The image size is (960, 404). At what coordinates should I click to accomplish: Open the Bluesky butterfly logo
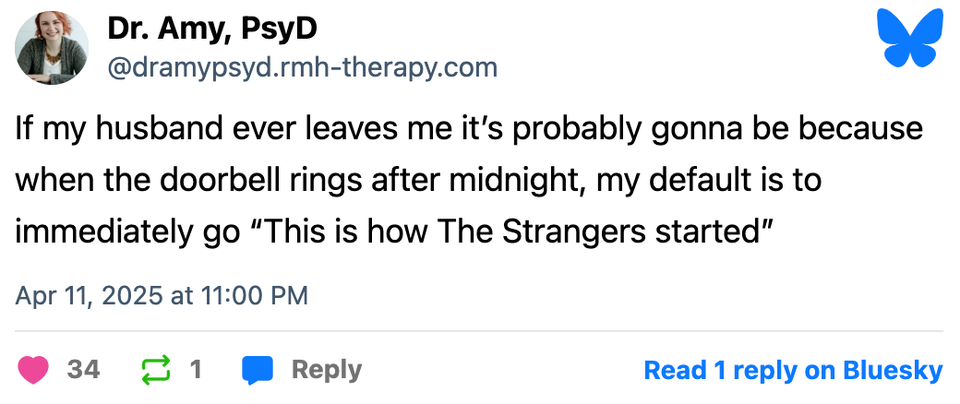click(909, 39)
